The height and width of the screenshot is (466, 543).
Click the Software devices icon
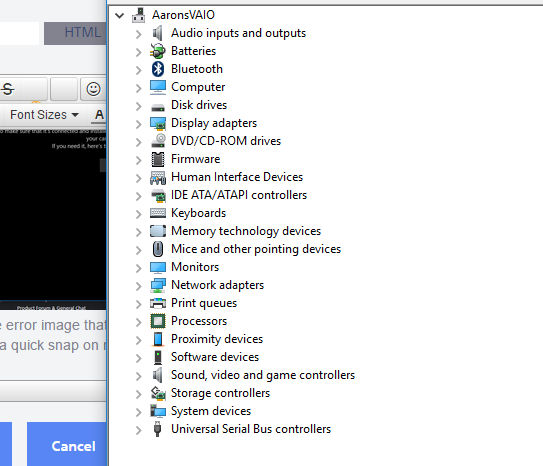[158, 357]
